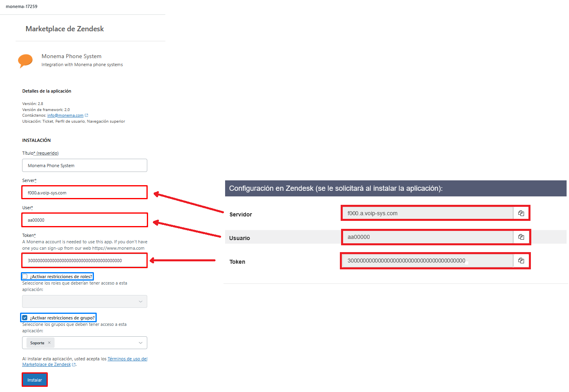Expand the groups dropdown containing Soporte
569x392 pixels.
pos(140,343)
